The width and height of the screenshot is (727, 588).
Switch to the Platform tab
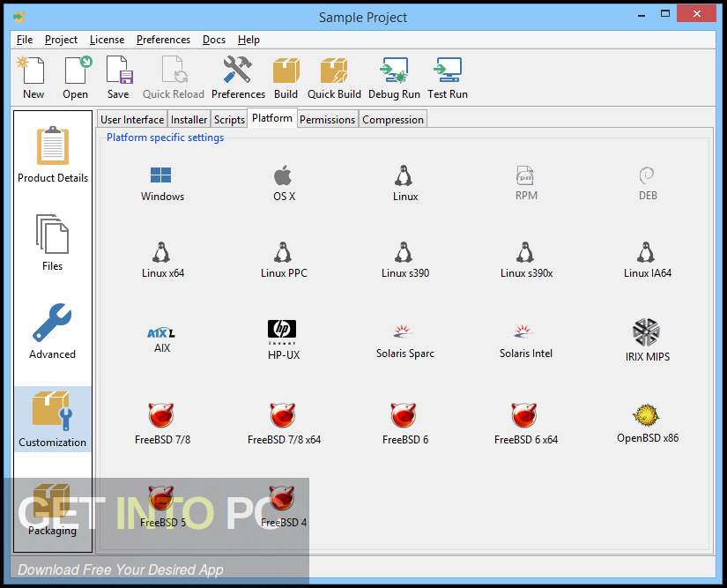click(272, 118)
